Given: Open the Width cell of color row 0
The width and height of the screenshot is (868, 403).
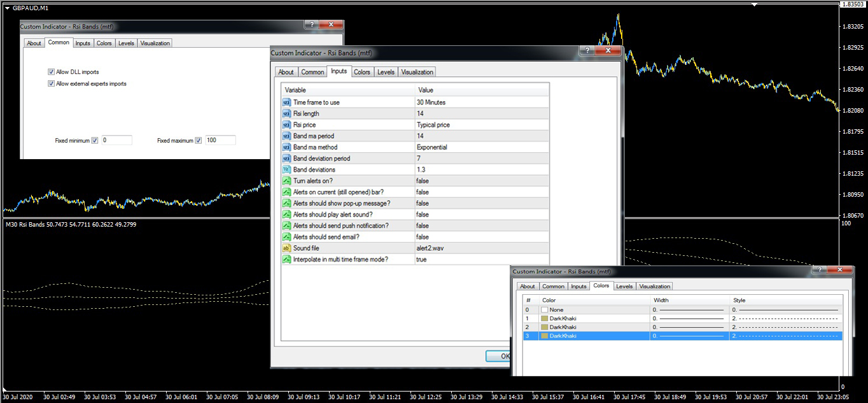Looking at the screenshot, I should coord(690,310).
